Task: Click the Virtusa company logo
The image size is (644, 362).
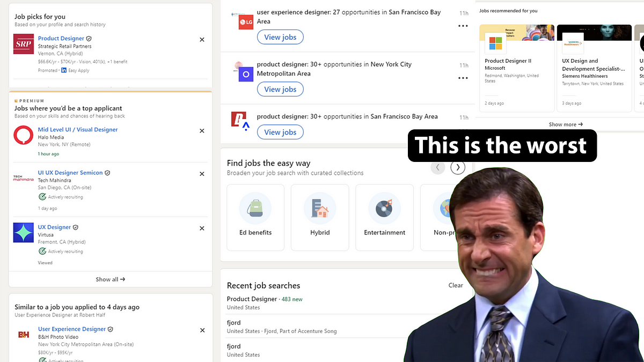Action: [x=24, y=233]
